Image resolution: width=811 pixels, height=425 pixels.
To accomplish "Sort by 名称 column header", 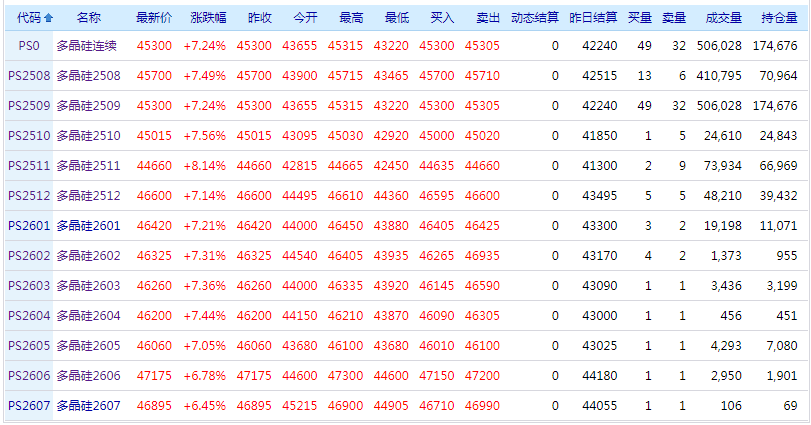I will pyautogui.click(x=88, y=18).
